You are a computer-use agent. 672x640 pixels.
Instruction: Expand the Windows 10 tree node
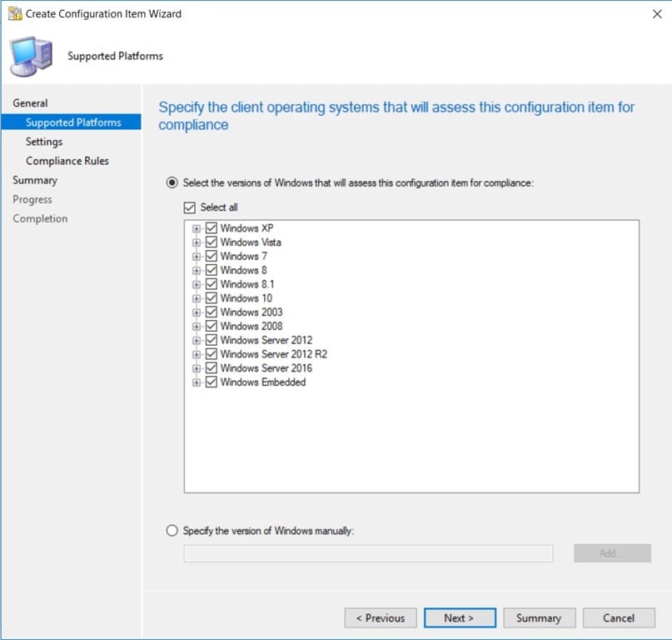(x=197, y=298)
